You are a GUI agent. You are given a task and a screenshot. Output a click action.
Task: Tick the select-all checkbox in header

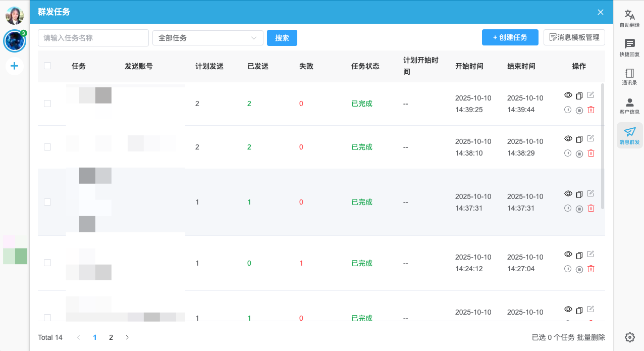point(47,66)
